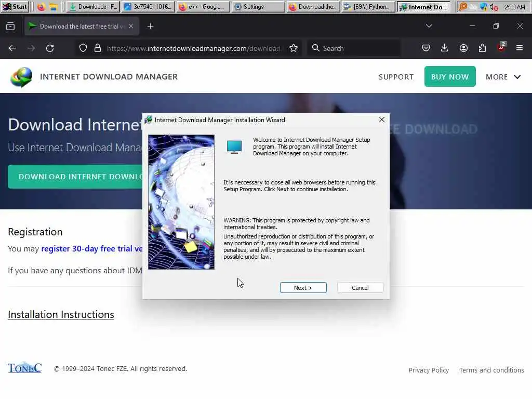Screen dimensions: 532x399
Task: Switch to the 'Downloads - F...' taskbar window
Action: (93, 7)
